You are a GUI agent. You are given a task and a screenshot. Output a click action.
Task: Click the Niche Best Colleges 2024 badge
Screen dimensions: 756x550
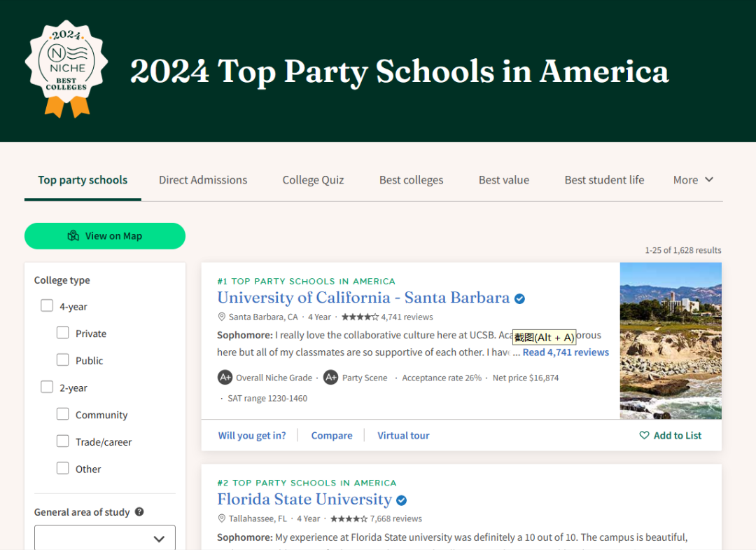tap(67, 68)
